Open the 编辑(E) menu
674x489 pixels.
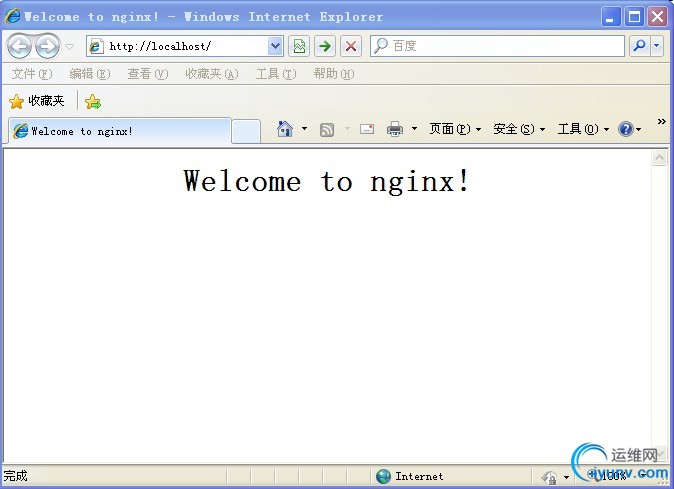[90, 74]
